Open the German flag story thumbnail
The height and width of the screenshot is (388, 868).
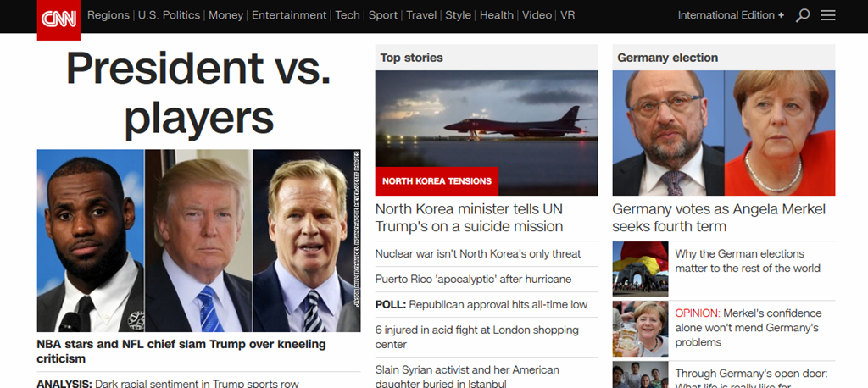pyautogui.click(x=641, y=269)
